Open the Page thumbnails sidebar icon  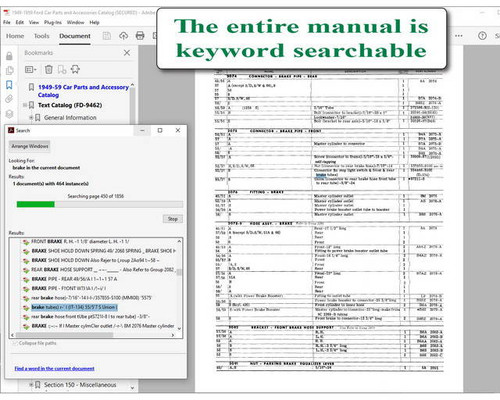pos(9,70)
